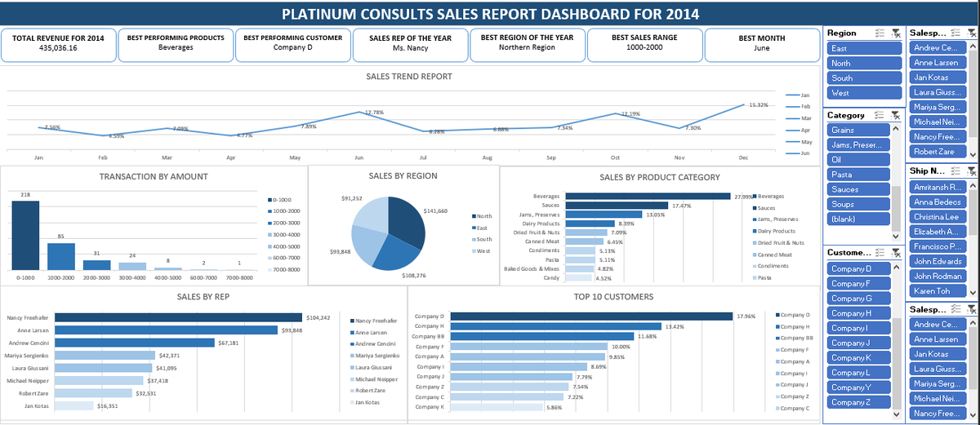The image size is (980, 425).
Task: Select Pasta in the Category slicer
Action: pyautogui.click(x=858, y=175)
